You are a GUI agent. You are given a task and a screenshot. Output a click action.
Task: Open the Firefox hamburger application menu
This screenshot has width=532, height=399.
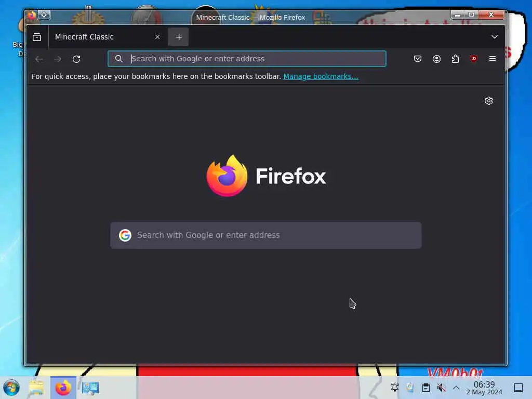(493, 59)
